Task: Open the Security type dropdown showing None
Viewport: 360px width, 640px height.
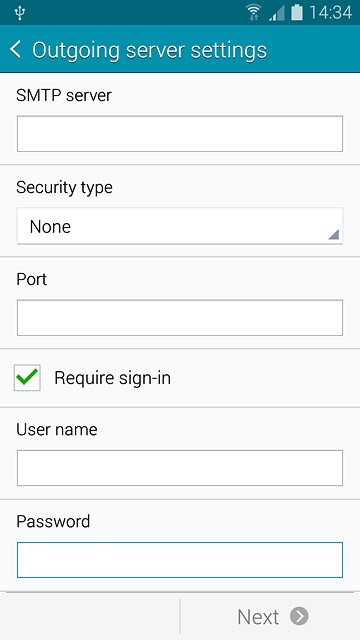Action: pyautogui.click(x=180, y=226)
